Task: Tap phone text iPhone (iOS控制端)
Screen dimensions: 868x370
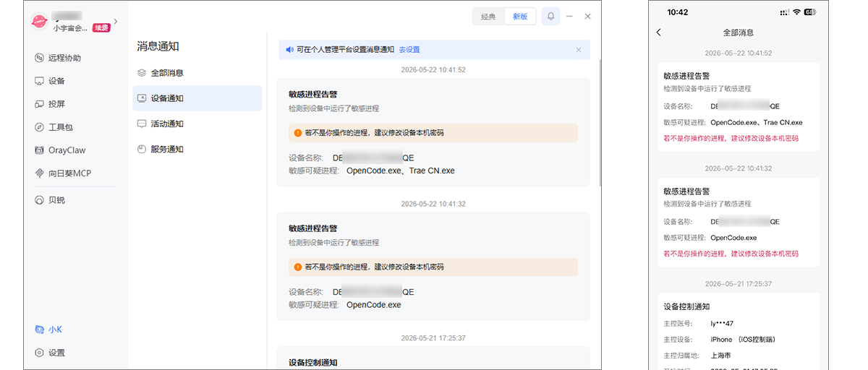Action: [743, 339]
